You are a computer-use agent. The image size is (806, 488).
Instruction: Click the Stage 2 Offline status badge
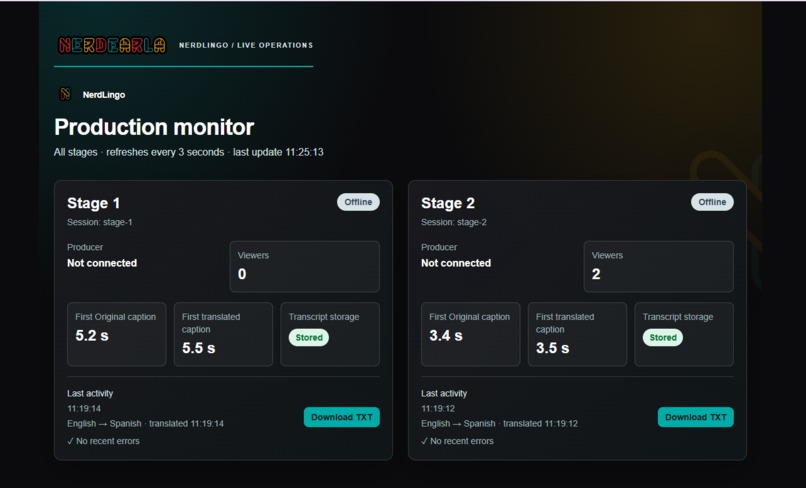click(712, 202)
